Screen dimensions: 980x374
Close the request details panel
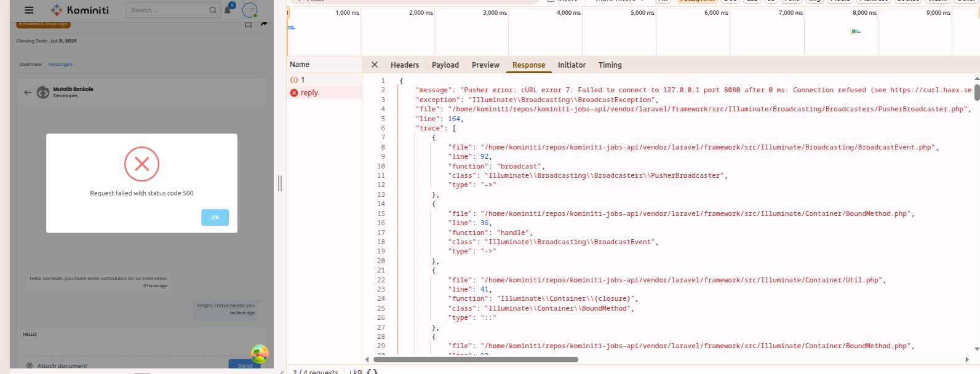click(375, 65)
